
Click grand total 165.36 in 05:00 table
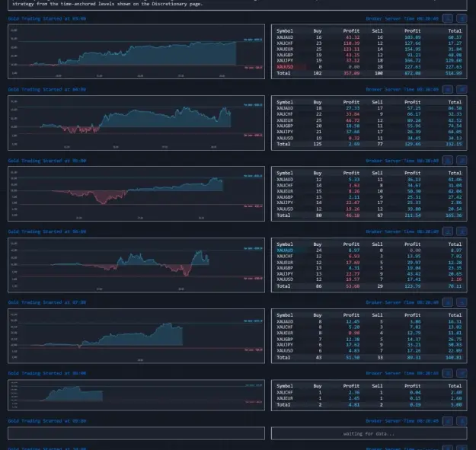pyautogui.click(x=454, y=215)
